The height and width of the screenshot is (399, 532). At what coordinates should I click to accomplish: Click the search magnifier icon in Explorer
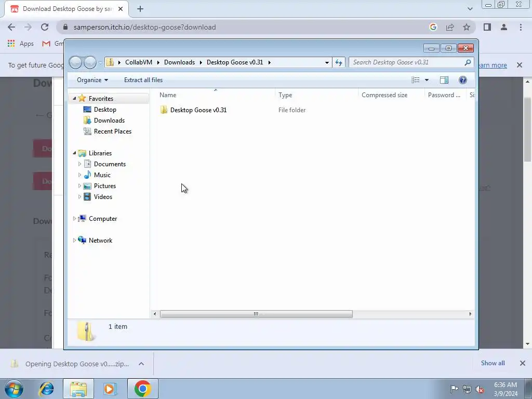468,62
